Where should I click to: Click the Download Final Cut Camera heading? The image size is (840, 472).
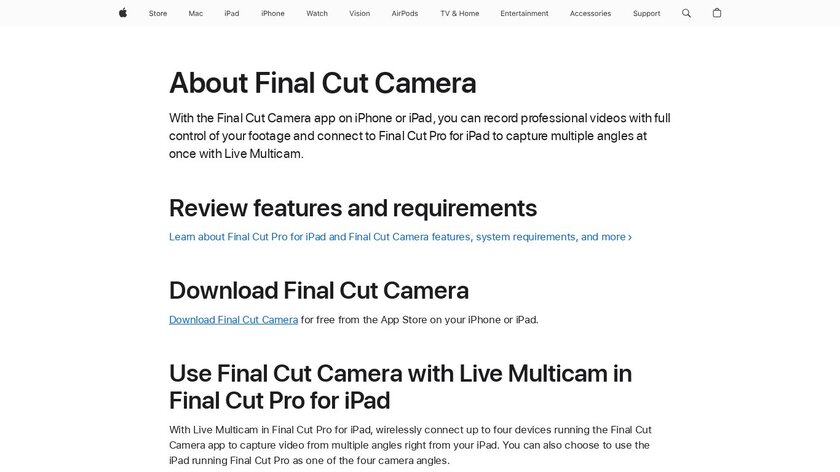pyautogui.click(x=319, y=290)
